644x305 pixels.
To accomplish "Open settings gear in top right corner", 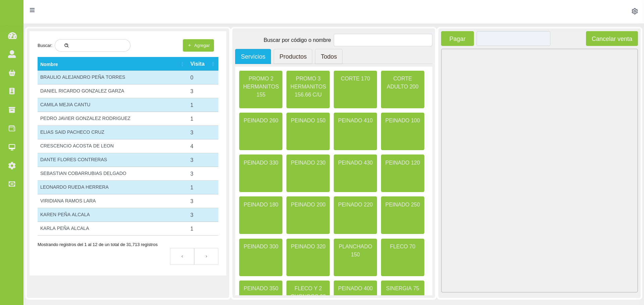I will 635,11.
